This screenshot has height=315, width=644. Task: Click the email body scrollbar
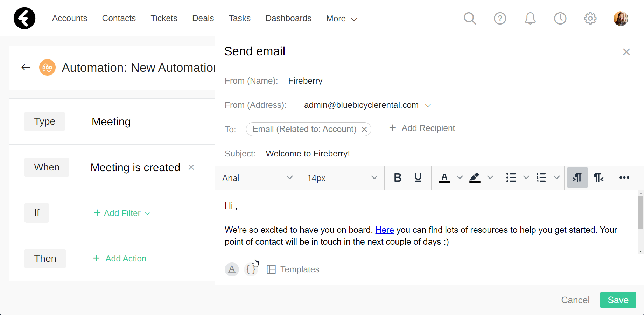coord(640,212)
